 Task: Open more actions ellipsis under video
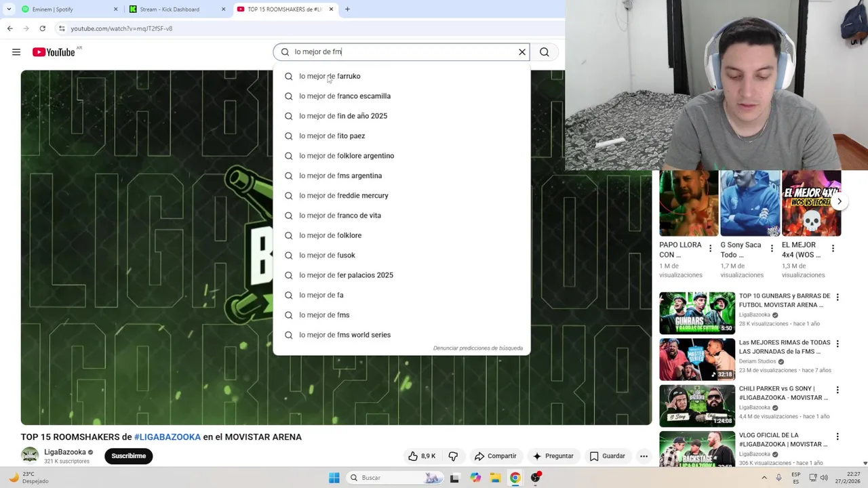(x=644, y=456)
